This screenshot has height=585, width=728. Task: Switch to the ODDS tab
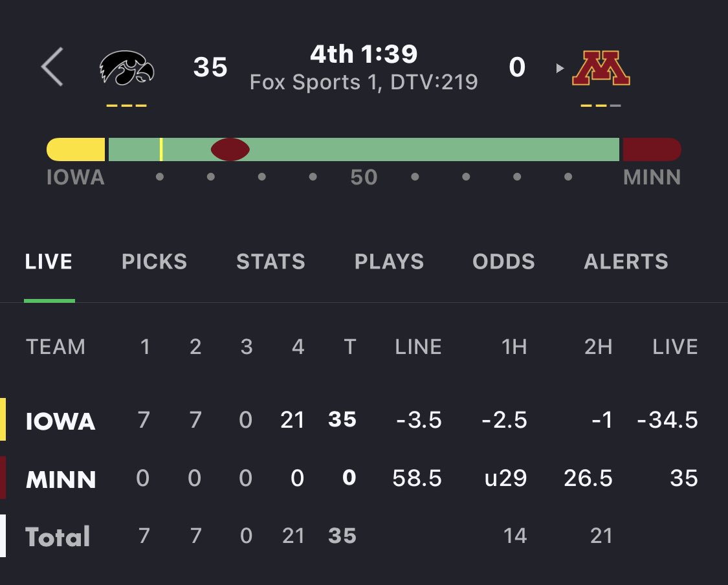pos(503,261)
